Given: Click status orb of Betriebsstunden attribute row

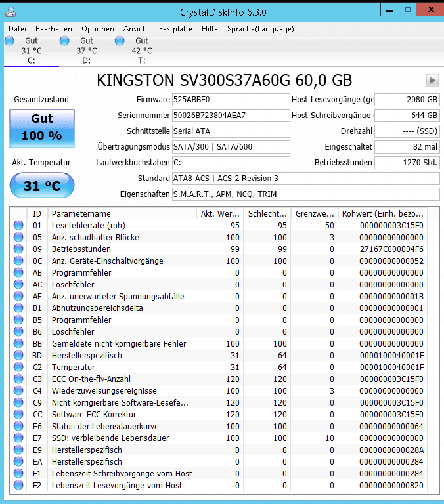Looking at the screenshot, I should 18,249.
